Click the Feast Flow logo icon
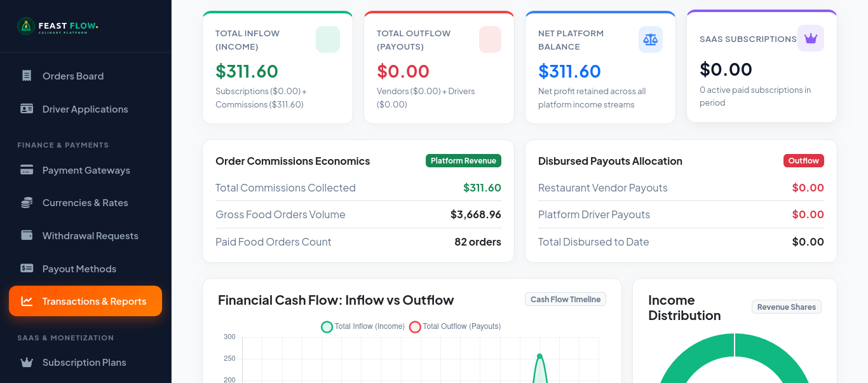This screenshot has width=868, height=383. [x=25, y=26]
